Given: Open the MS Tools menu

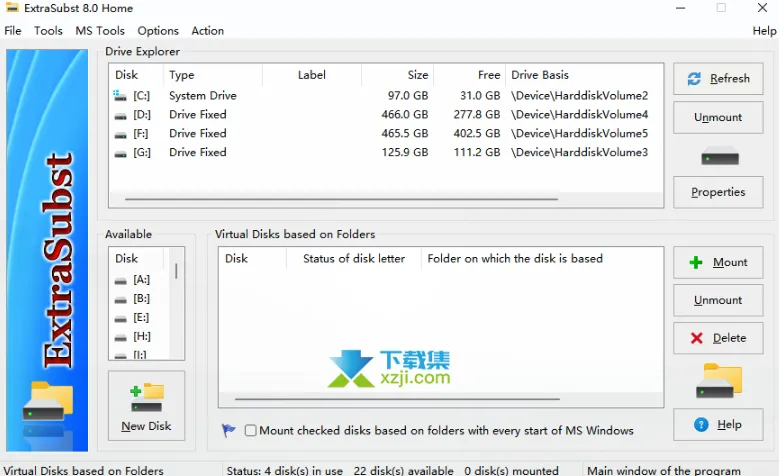Looking at the screenshot, I should (100, 31).
